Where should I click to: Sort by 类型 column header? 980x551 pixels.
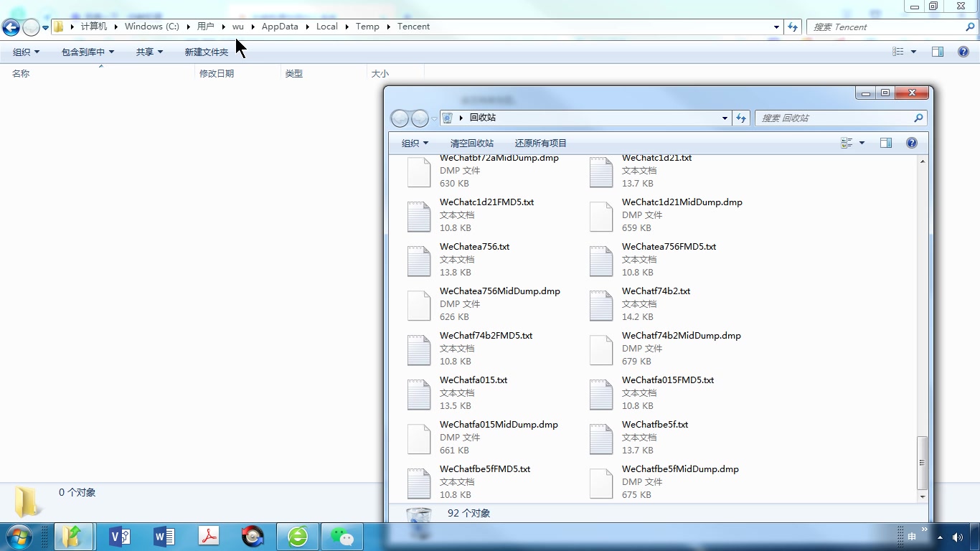pyautogui.click(x=294, y=73)
